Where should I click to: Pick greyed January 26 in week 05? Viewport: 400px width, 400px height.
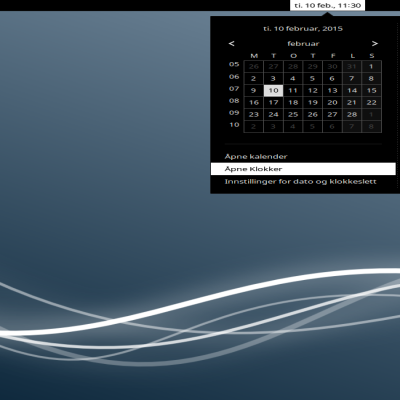tap(254, 66)
